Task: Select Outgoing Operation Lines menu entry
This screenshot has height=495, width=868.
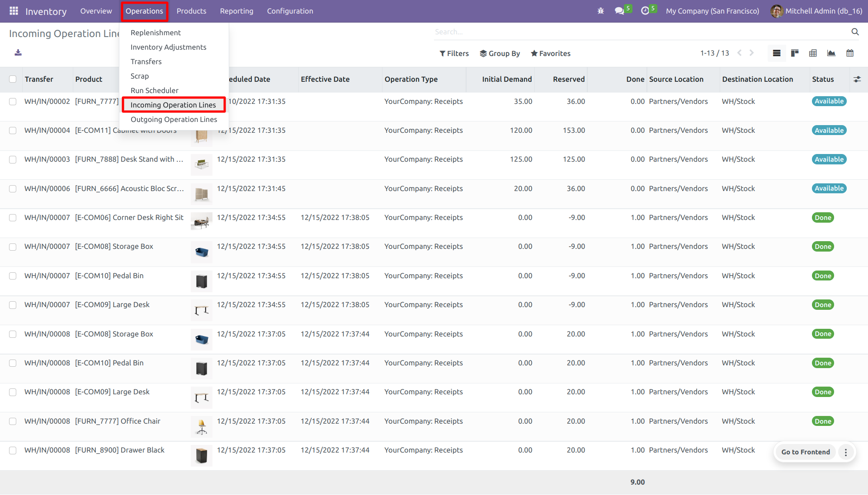Action: pyautogui.click(x=174, y=119)
